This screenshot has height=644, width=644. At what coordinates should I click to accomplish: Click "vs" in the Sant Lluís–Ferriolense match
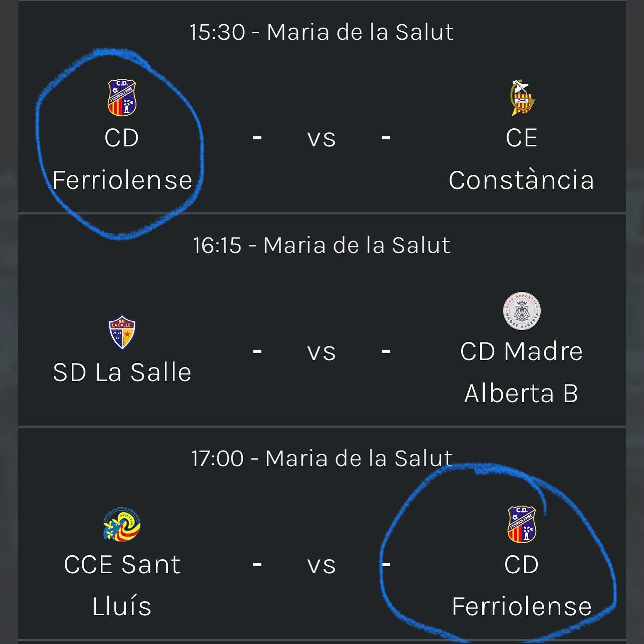(x=321, y=565)
